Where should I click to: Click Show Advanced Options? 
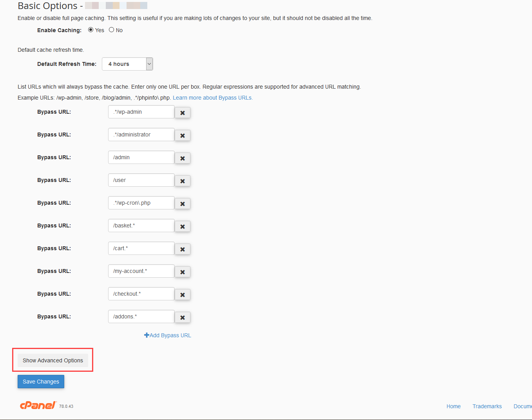coord(52,360)
